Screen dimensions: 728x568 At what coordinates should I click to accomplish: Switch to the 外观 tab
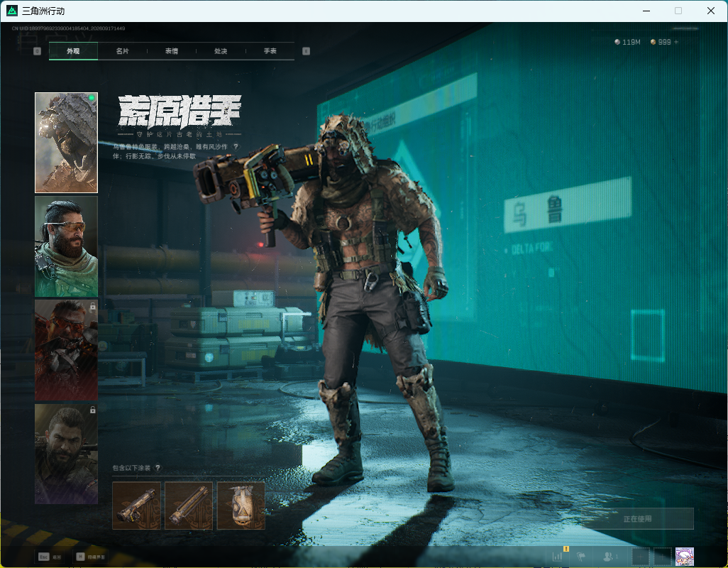pyautogui.click(x=73, y=51)
